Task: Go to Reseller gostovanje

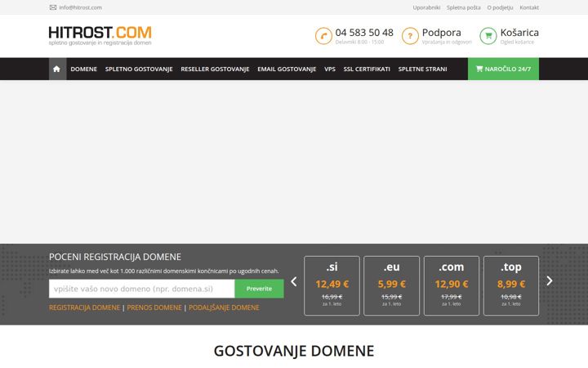Action: coord(215,69)
